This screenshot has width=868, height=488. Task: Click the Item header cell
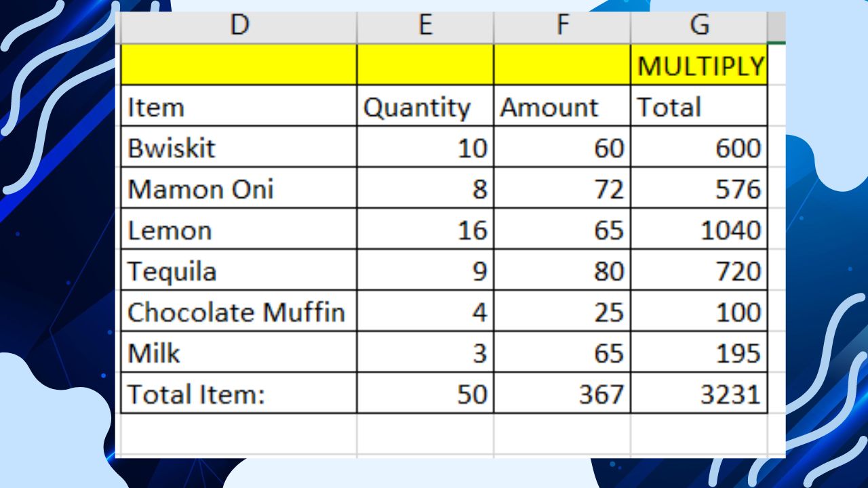[x=239, y=106]
